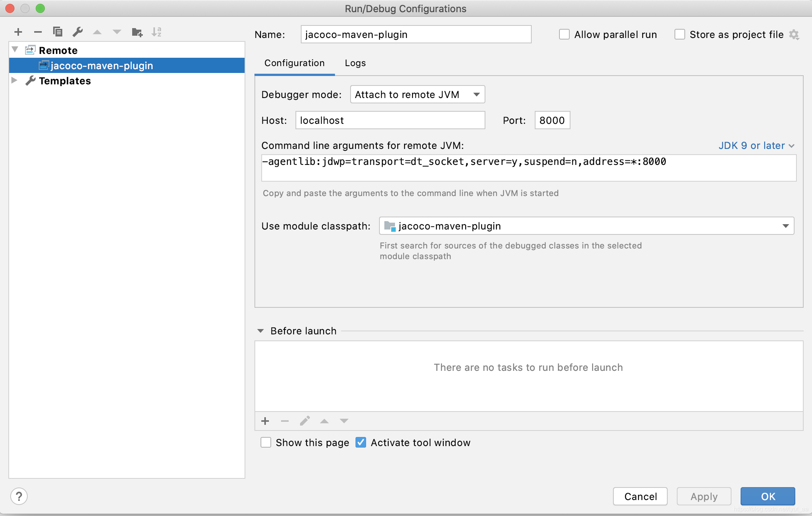Switch to the Logs tab
812x516 pixels.
[x=355, y=63]
